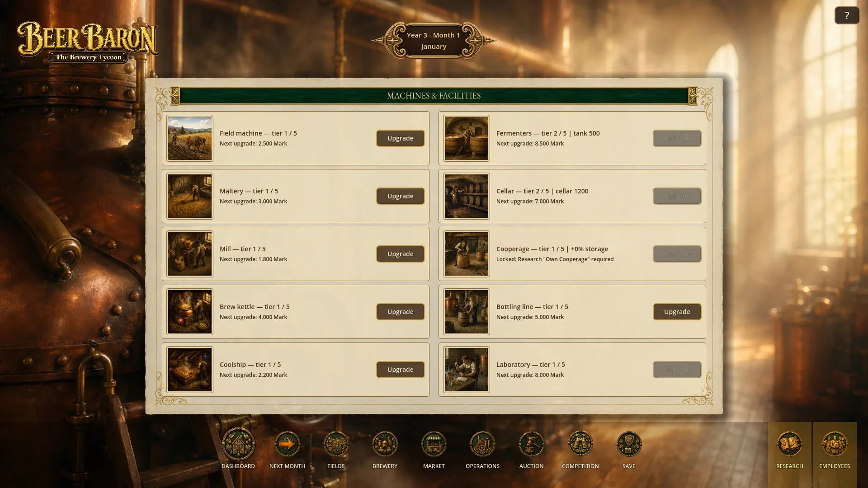Image resolution: width=868 pixels, height=488 pixels.
Task: Open the Employees icon
Action: 835,444
